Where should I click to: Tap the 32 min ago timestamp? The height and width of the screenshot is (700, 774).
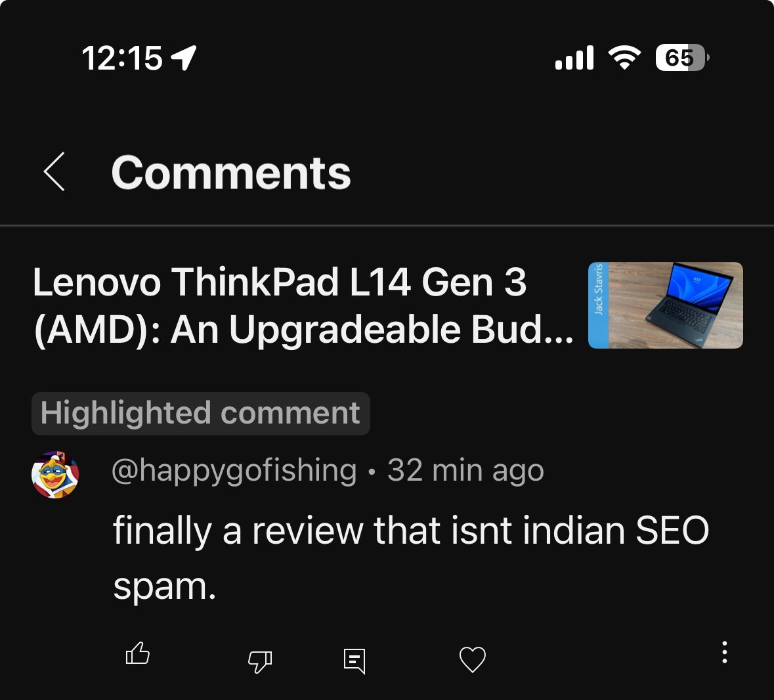tap(465, 470)
